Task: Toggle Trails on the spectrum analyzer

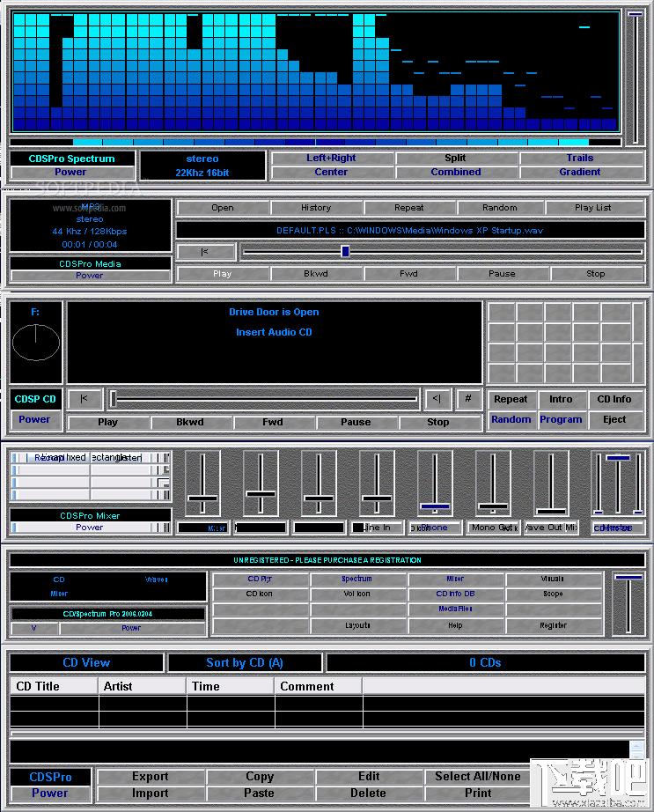Action: [x=580, y=158]
